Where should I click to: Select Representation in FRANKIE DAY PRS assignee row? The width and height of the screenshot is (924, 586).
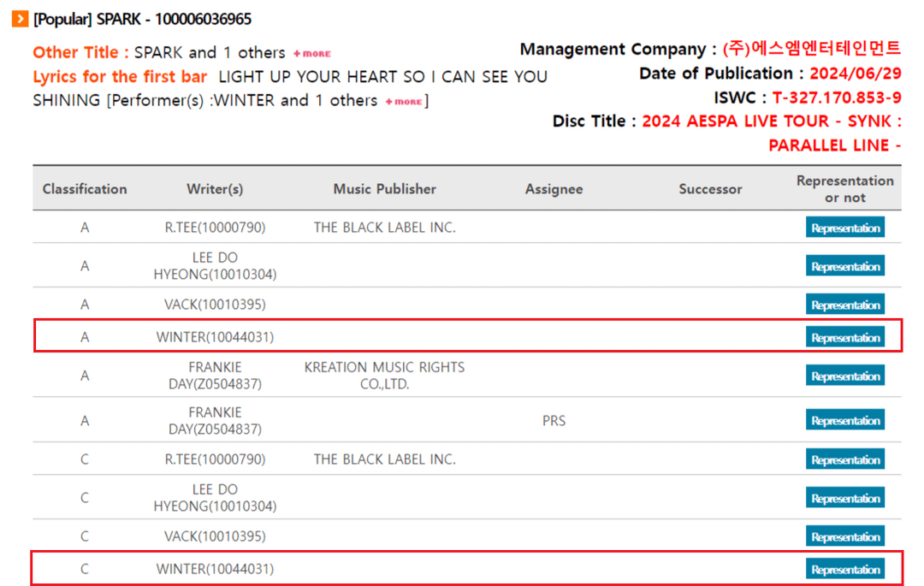coord(844,421)
